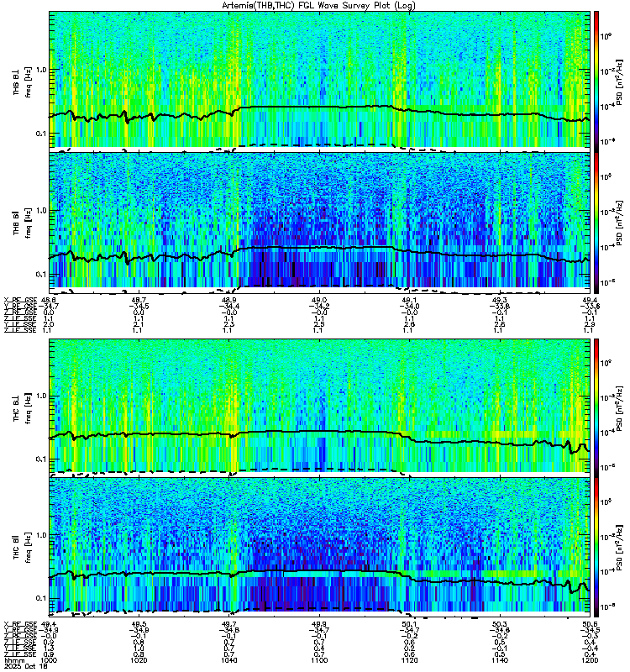Click the THB X_RE_GSE value 48.9

tap(228, 300)
